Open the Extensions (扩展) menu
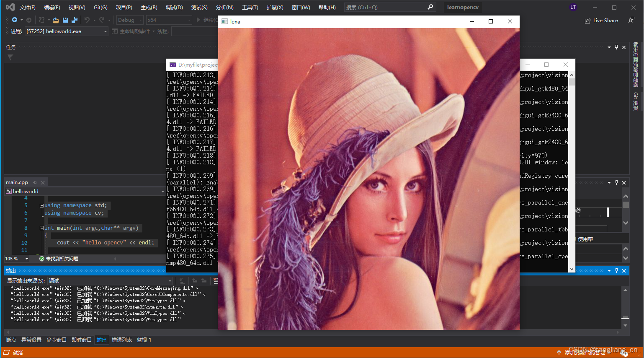644x358 pixels. click(x=275, y=7)
